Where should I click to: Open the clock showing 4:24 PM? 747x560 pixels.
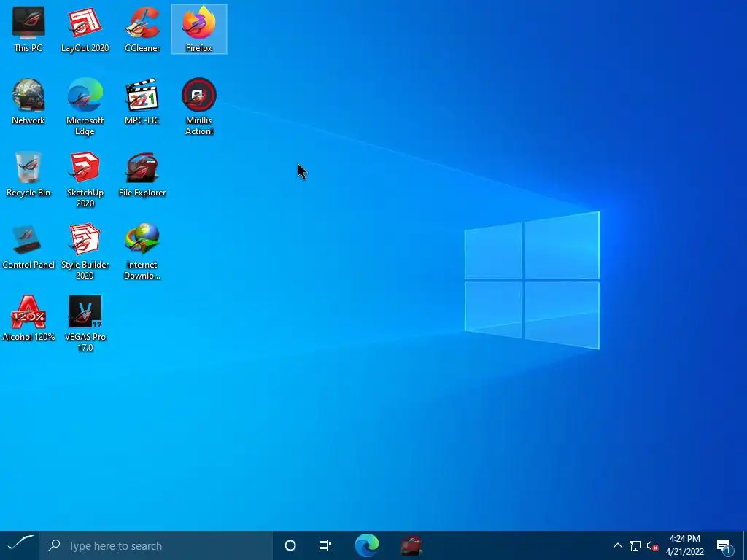684,545
